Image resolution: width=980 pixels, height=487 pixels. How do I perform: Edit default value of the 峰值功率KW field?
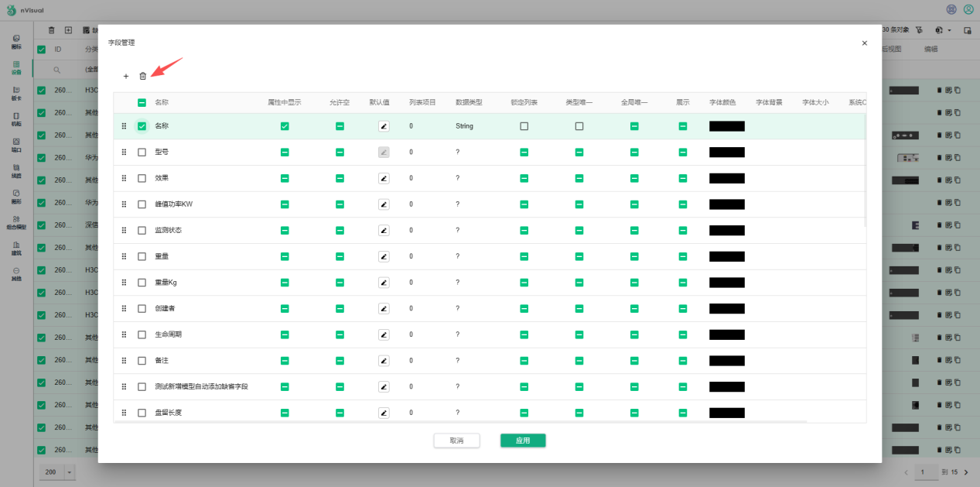384,204
